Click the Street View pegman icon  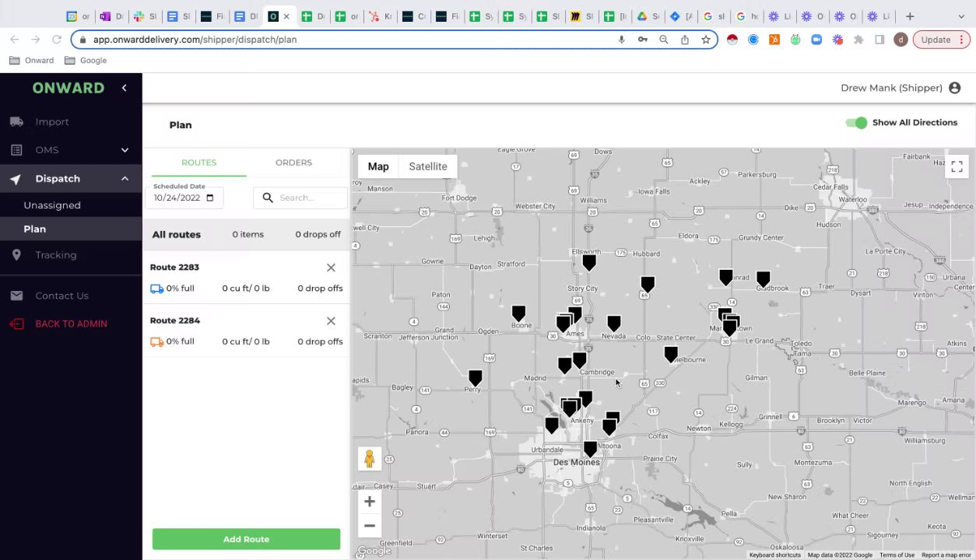(370, 459)
